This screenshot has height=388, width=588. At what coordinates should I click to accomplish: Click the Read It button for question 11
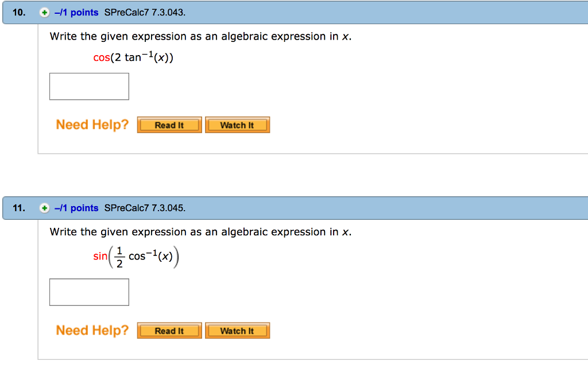169,330
